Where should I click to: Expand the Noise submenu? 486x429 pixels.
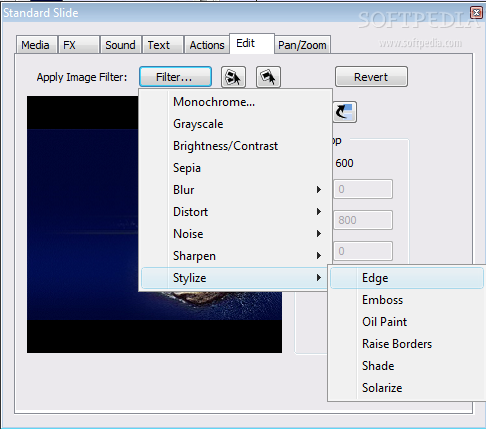(x=235, y=234)
